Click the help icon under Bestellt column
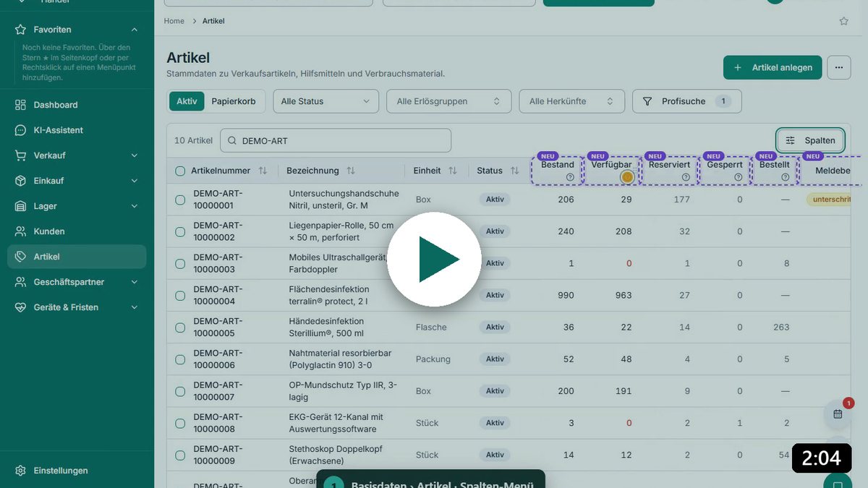 coord(786,177)
